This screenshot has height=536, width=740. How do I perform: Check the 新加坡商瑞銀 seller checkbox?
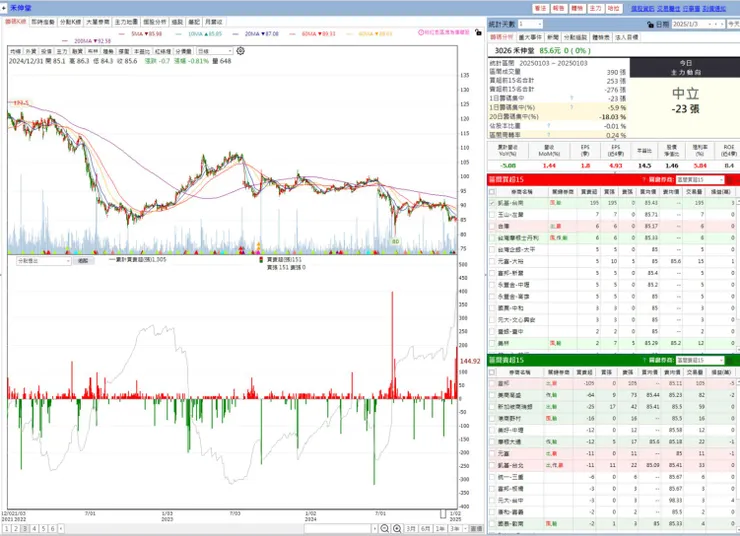pos(492,407)
